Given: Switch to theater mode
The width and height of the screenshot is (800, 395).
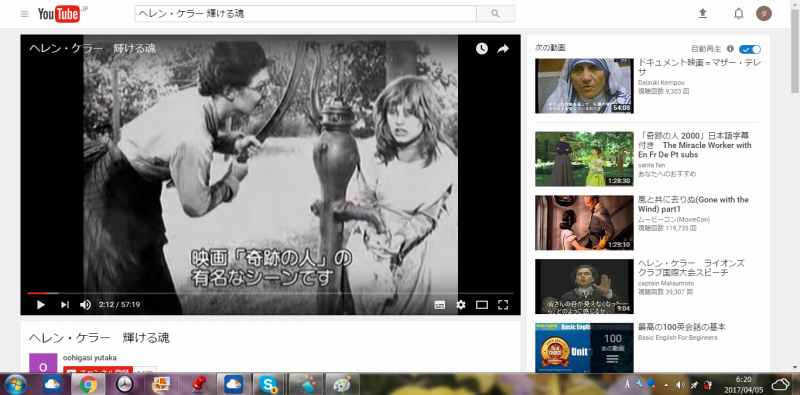Looking at the screenshot, I should (x=482, y=305).
